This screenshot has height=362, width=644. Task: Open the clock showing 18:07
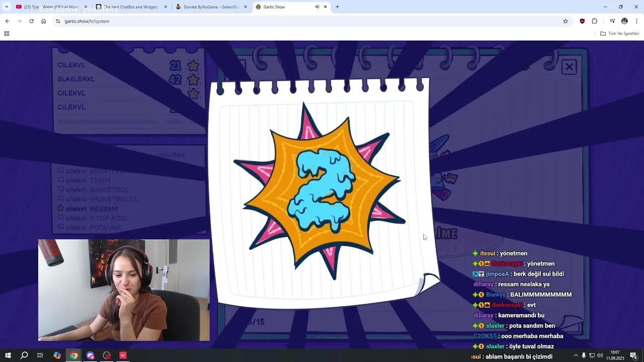(615, 355)
